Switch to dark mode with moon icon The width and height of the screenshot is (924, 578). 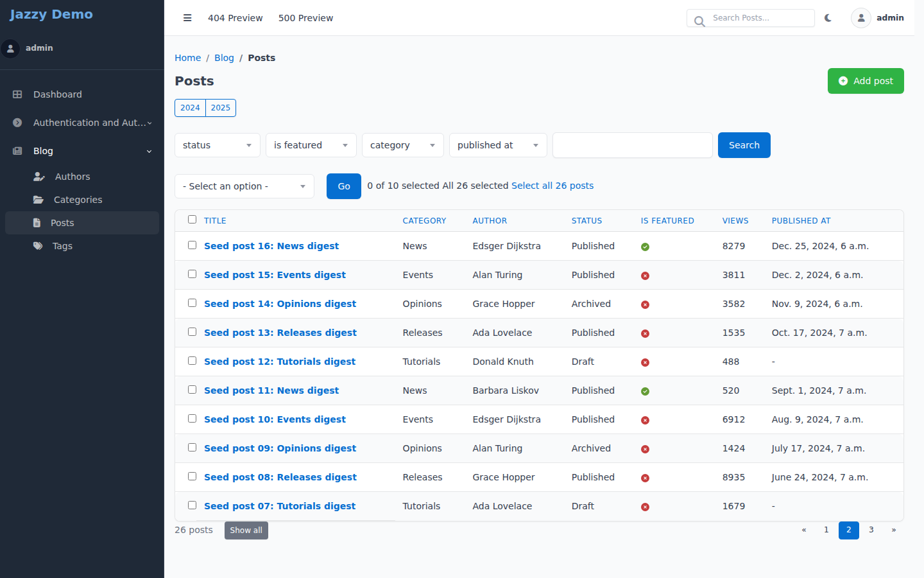(828, 18)
